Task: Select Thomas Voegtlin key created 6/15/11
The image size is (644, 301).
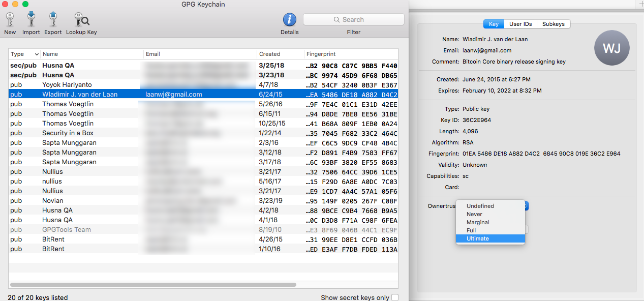Action: coord(203,114)
